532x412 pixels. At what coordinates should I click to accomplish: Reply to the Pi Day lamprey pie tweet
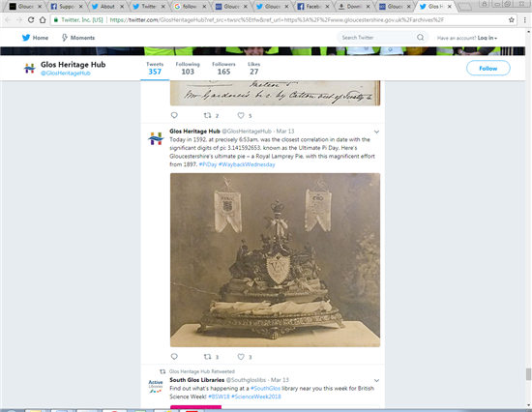(174, 356)
